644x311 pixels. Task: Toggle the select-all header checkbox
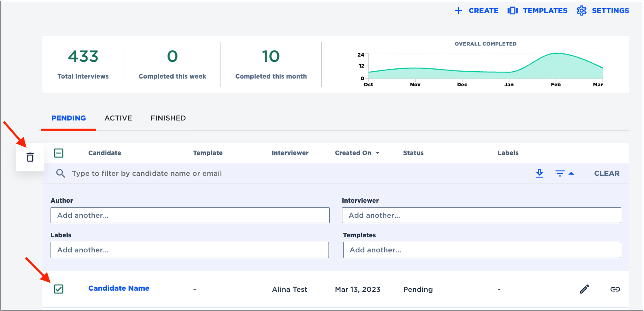point(59,153)
